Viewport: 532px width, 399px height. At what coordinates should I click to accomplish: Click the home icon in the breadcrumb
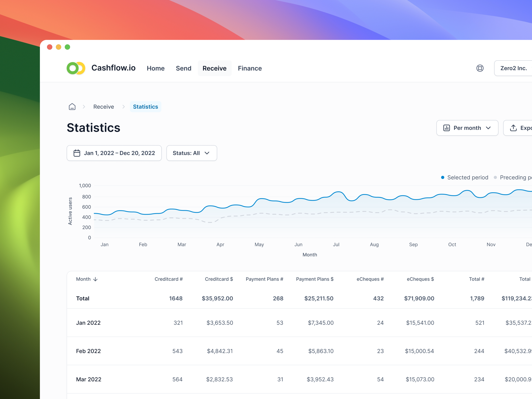pyautogui.click(x=72, y=107)
